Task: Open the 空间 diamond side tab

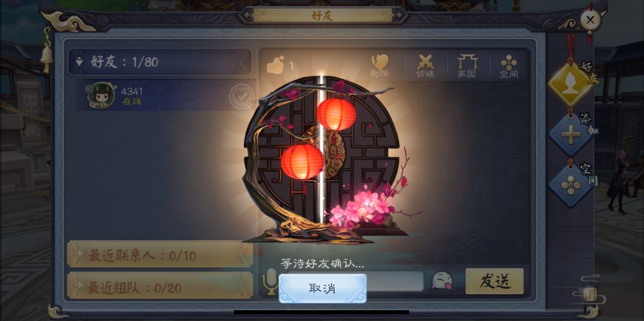Action: coord(571,186)
